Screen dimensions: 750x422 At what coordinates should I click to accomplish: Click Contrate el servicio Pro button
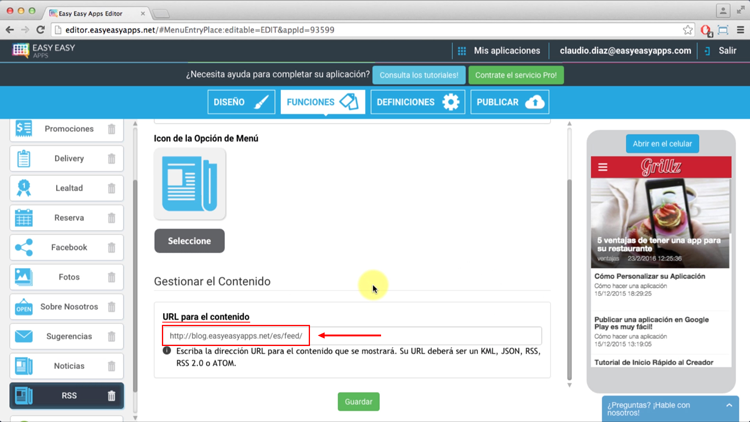click(516, 75)
